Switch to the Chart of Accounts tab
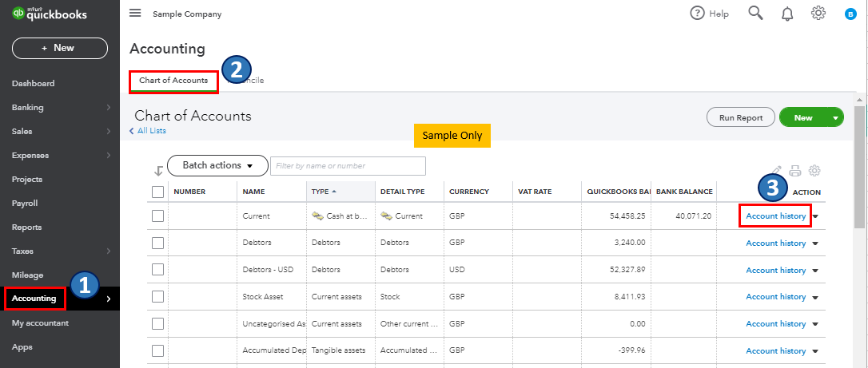Screen dimensions: 868x368 coord(173,81)
